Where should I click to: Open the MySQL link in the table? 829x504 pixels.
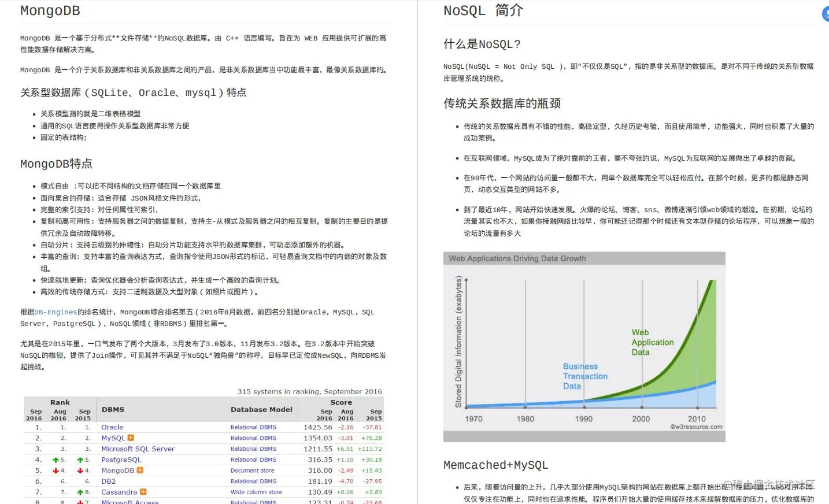(113, 438)
